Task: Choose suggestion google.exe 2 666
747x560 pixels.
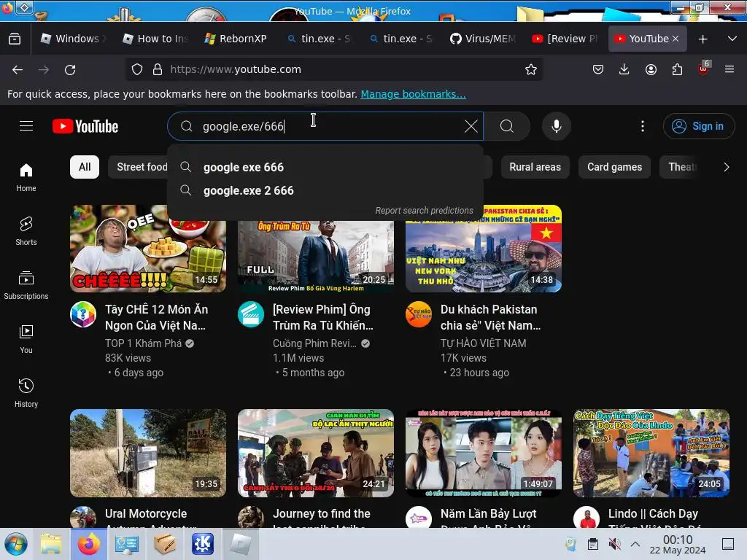Action: coord(325,190)
